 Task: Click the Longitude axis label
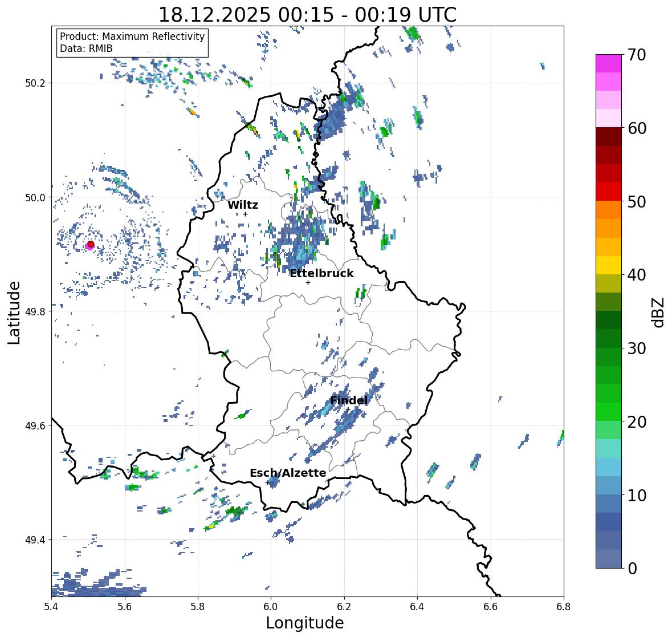tap(305, 623)
